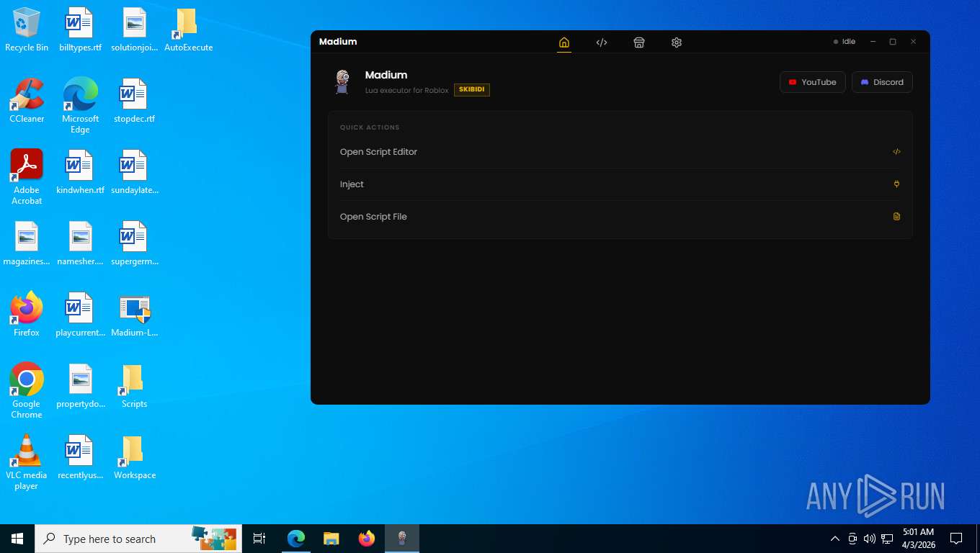Click the file icon beside Open Script File
Image resolution: width=980 pixels, height=553 pixels.
click(896, 217)
